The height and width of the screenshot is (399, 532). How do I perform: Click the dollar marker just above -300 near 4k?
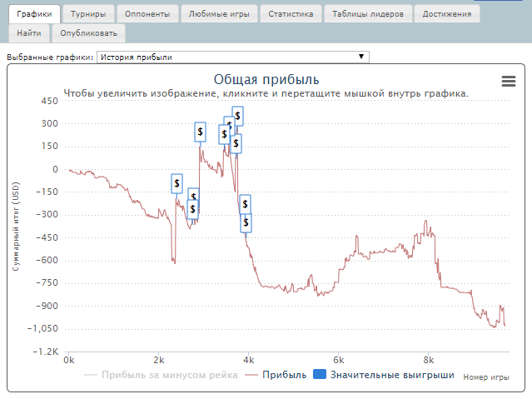[245, 204]
